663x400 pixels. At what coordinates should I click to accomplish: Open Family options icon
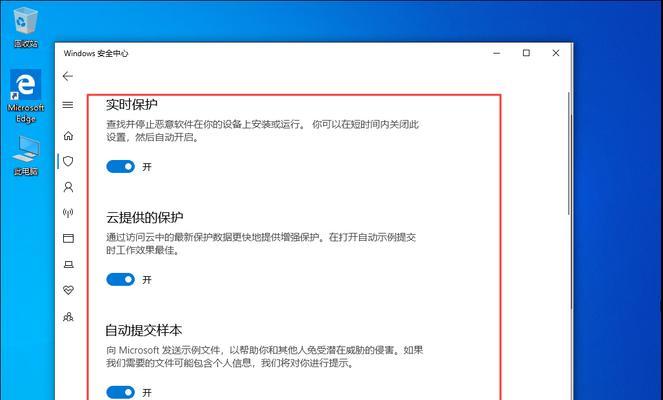68,317
